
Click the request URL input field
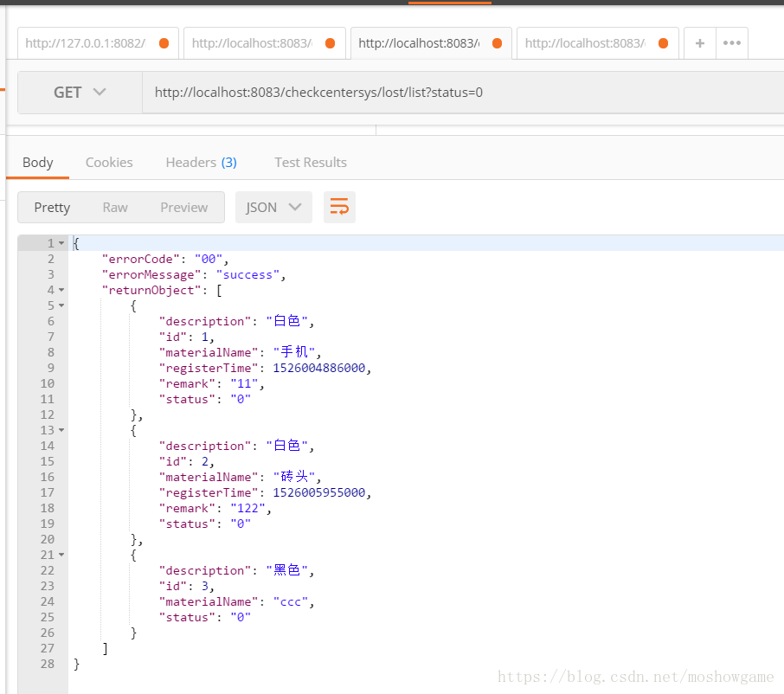click(463, 93)
